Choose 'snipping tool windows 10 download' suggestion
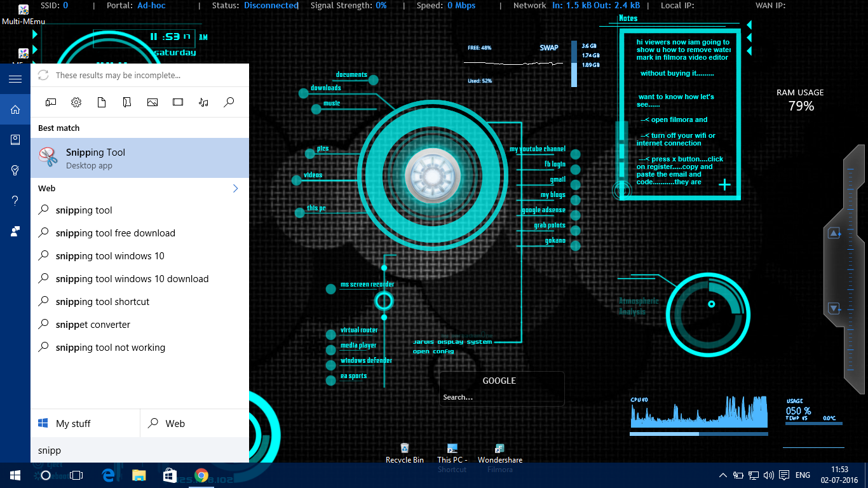This screenshot has height=488, width=868. click(140, 279)
